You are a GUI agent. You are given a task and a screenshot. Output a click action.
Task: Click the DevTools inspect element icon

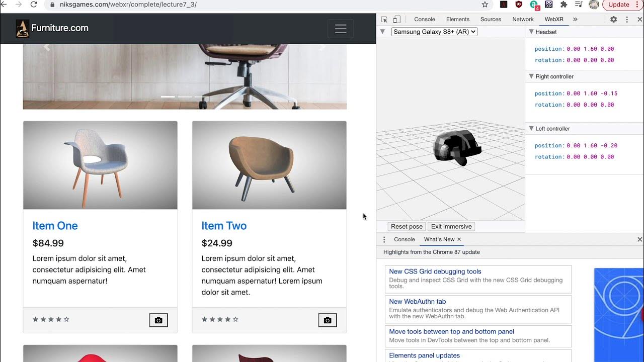click(x=384, y=20)
